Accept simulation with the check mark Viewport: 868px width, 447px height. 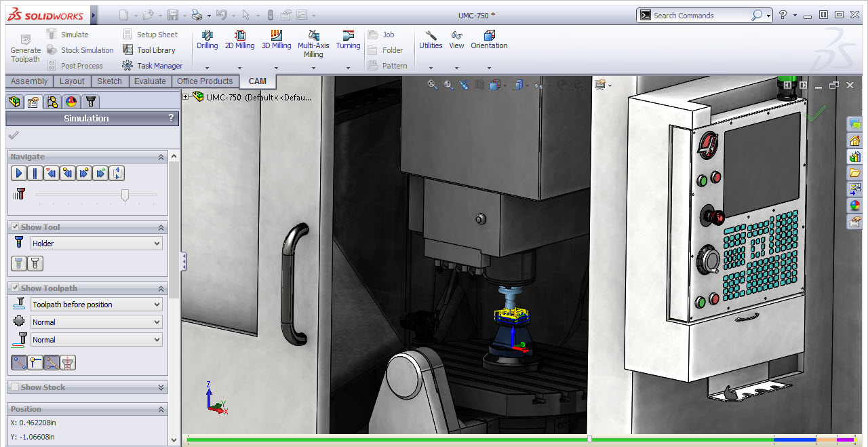pos(14,136)
